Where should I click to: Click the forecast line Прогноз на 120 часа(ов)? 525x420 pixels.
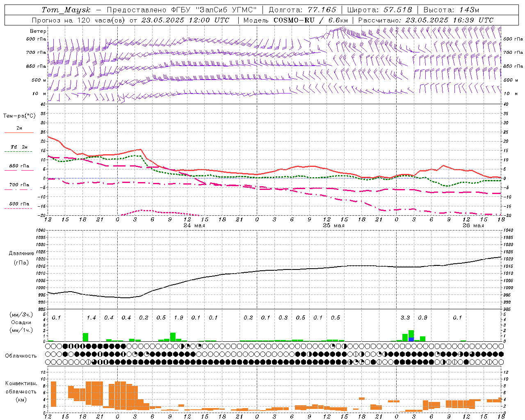pyautogui.click(x=79, y=20)
